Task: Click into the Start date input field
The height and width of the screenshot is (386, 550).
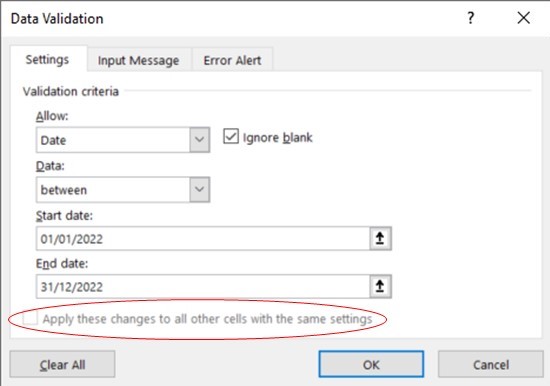Action: 203,239
